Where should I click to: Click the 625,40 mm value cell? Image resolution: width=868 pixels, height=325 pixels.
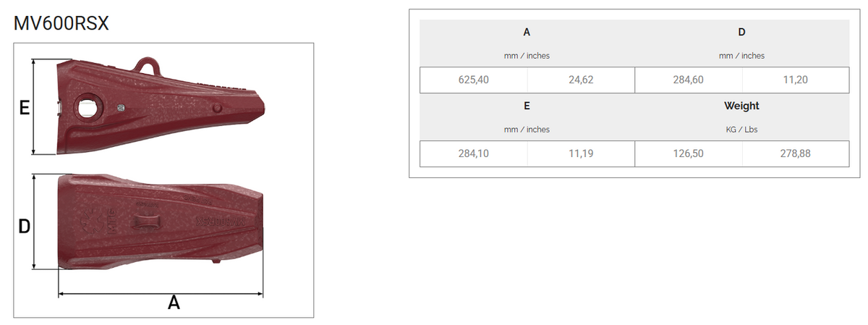tap(474, 80)
